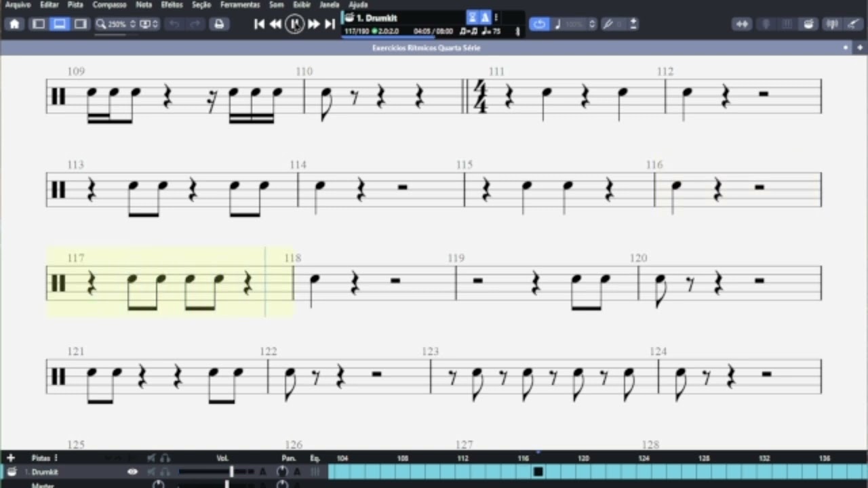Adjust the 100% relative speed stepper
Viewport: 868px width, 488px height.
(592, 24)
